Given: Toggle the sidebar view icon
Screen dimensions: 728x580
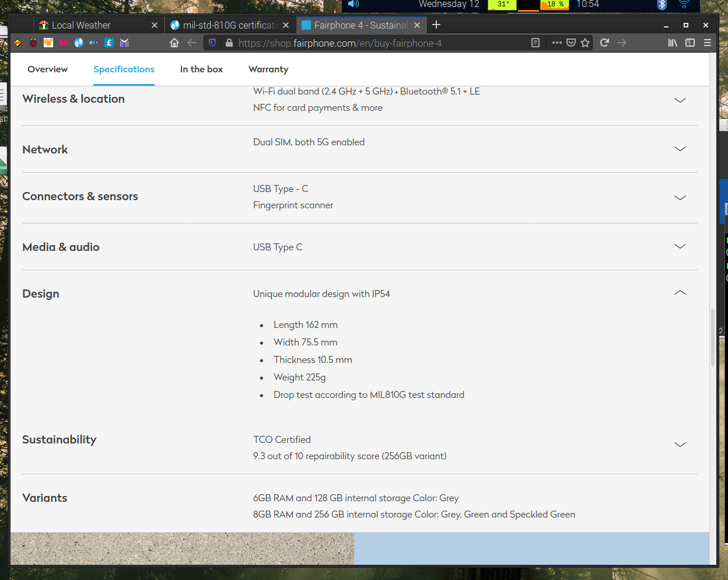Looking at the screenshot, I should 690,43.
